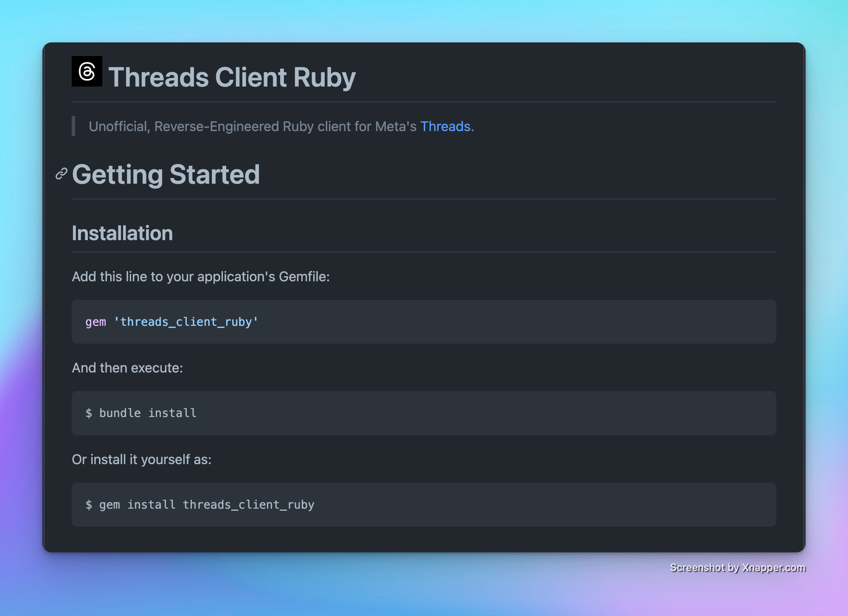Screen dimensions: 848x616
Task: Click the Installation heading
Action: click(x=122, y=233)
